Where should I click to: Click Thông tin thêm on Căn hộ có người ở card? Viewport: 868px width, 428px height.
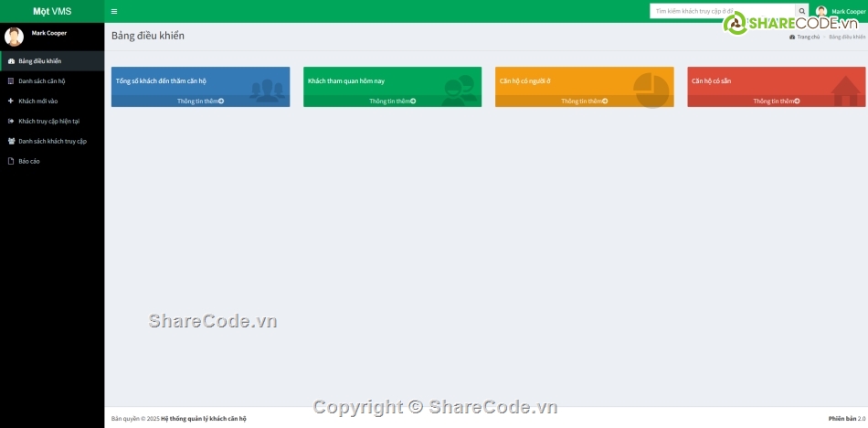(585, 101)
